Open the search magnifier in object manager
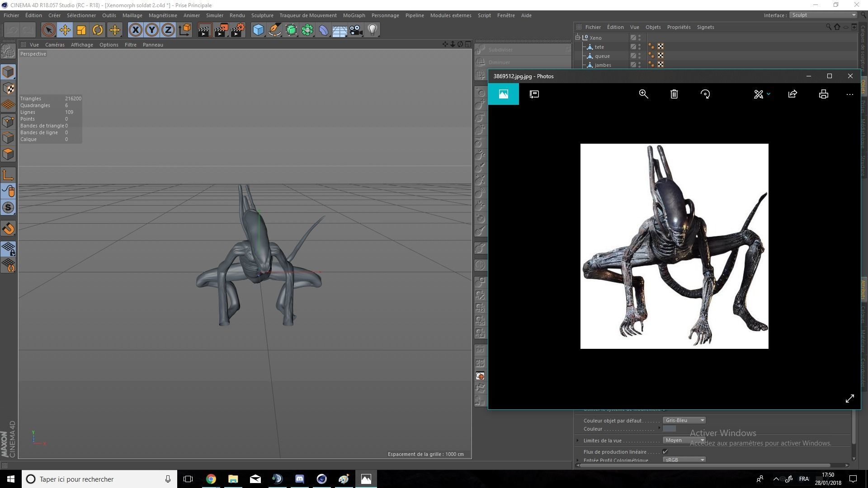This screenshot has height=488, width=868. pyautogui.click(x=829, y=27)
